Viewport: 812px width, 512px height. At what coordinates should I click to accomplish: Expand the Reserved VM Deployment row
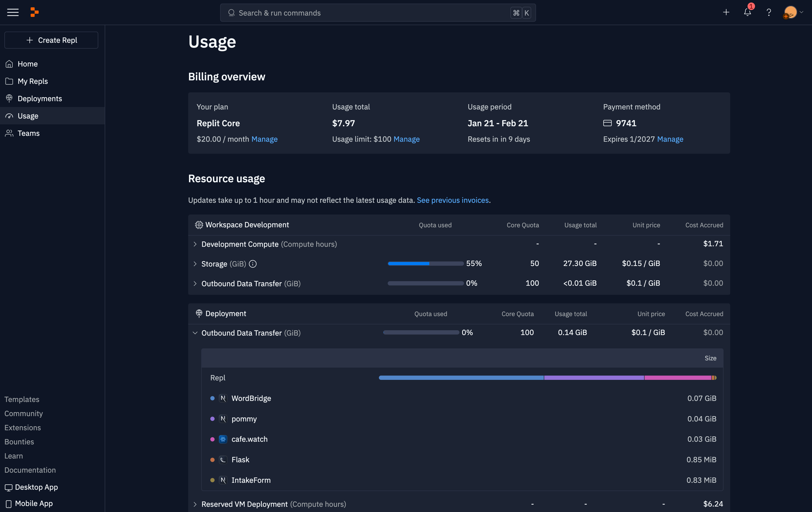(x=195, y=504)
